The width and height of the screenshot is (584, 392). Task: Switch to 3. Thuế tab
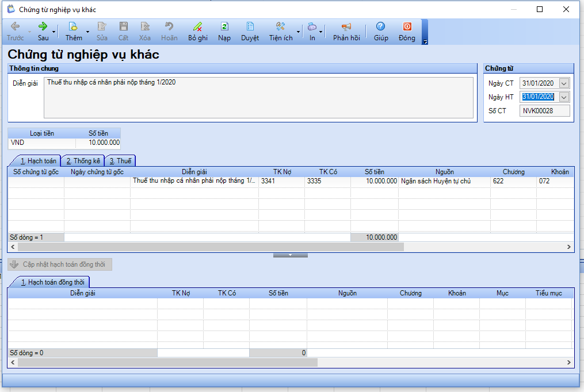click(x=120, y=161)
